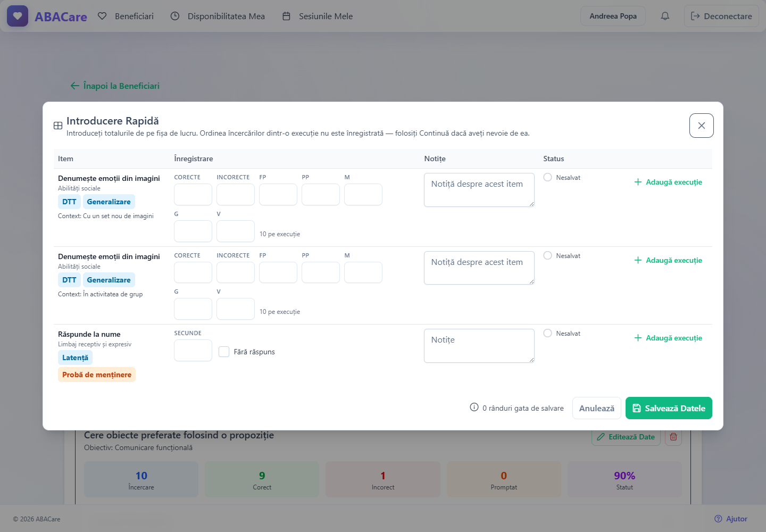Click notes box for 'În activitatea de grup' item
This screenshot has width=766, height=532.
(479, 268)
